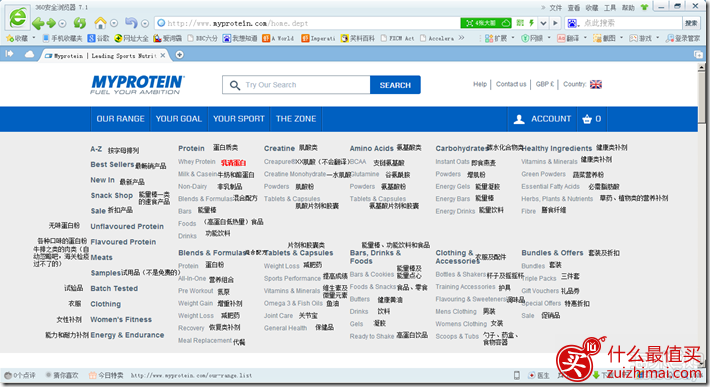The width and height of the screenshot is (710, 387).
Task: Click the browser Forward arrow
Action: tap(51, 23)
